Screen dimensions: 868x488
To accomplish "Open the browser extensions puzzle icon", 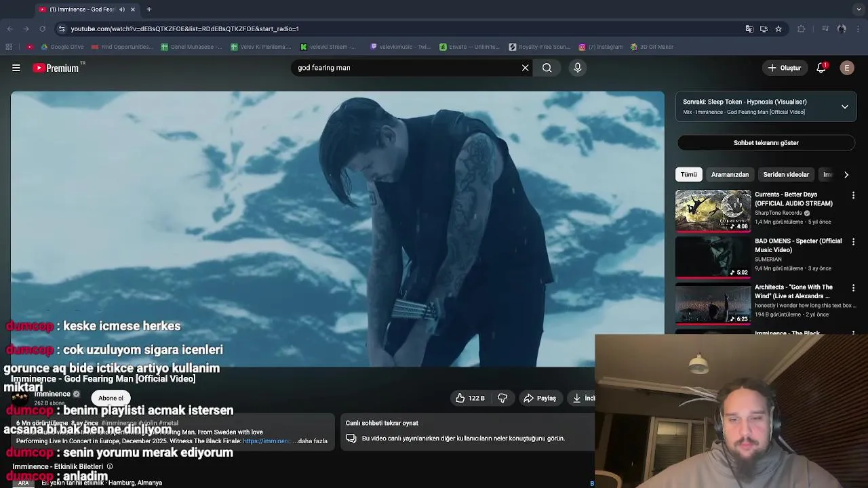I will click(802, 29).
